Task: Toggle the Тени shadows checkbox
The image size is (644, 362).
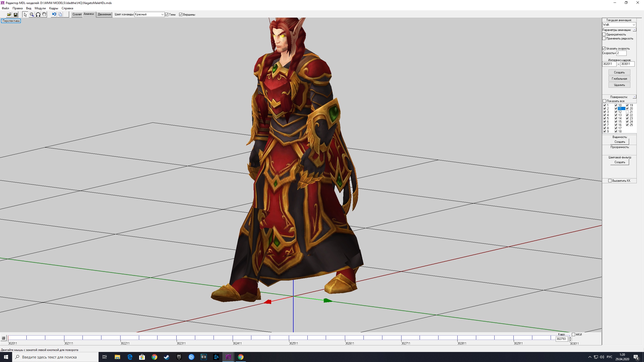Action: [x=167, y=15]
